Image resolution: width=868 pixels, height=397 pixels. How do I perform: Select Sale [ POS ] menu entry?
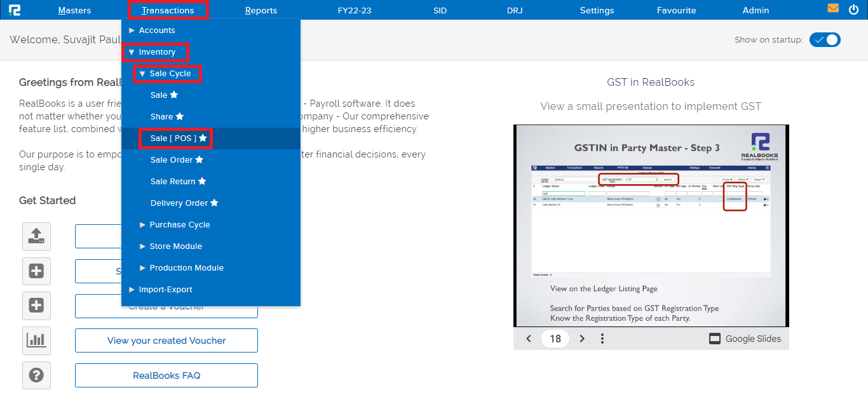coord(173,138)
